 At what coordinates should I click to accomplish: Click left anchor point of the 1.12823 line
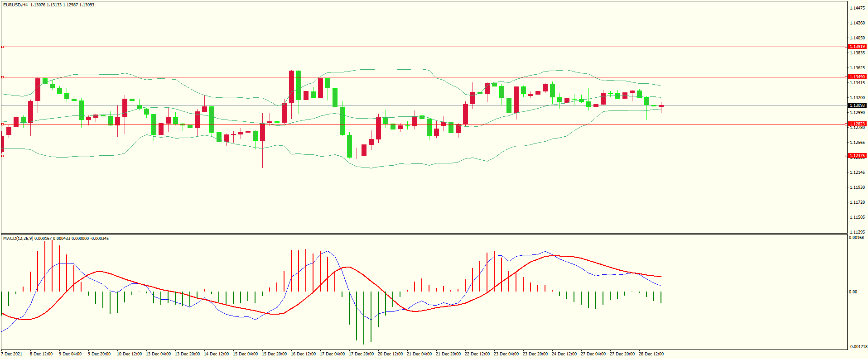point(2,124)
